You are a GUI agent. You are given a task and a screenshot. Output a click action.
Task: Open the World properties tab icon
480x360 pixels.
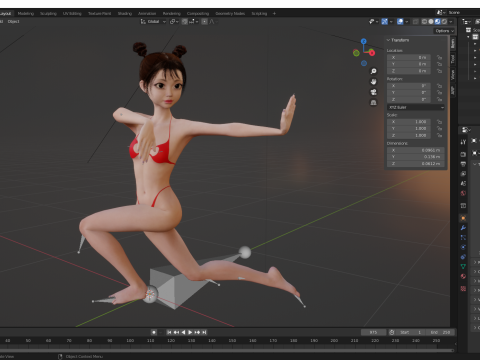pyautogui.click(x=463, y=193)
